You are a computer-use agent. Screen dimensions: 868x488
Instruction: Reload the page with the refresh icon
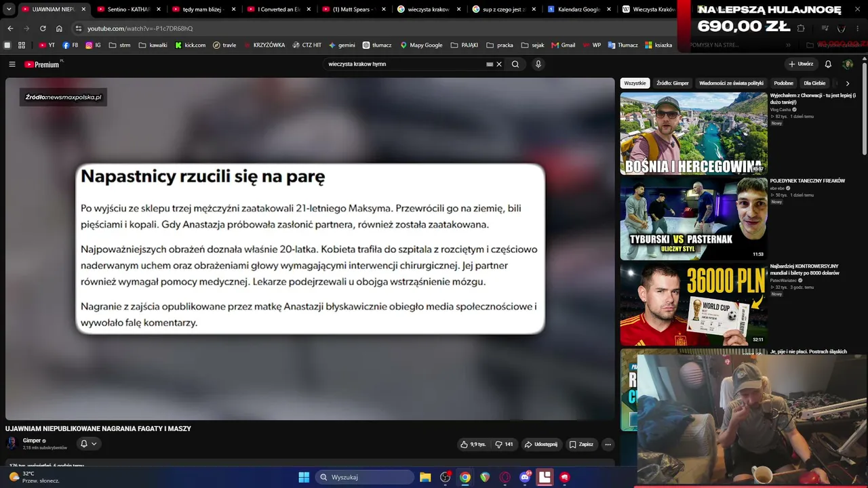click(43, 28)
